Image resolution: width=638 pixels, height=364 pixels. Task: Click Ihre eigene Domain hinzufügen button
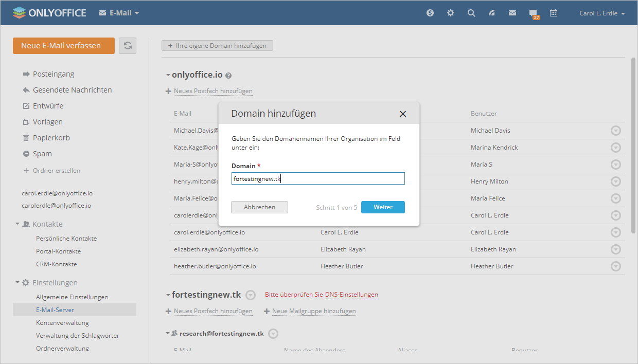217,45
